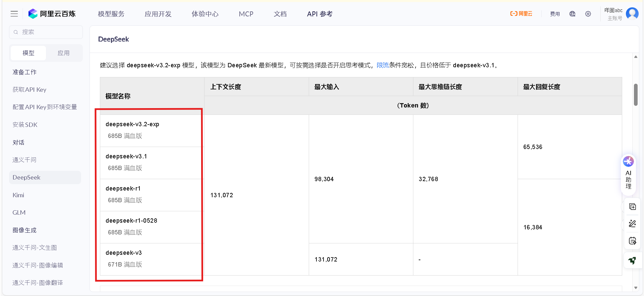644x296 pixels.
Task: Click the user avatar icon
Action: (x=632, y=14)
